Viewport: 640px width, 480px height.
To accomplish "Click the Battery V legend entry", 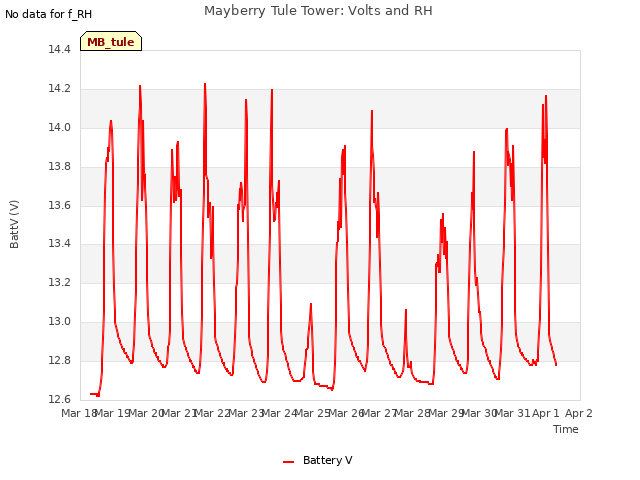I will (x=318, y=460).
